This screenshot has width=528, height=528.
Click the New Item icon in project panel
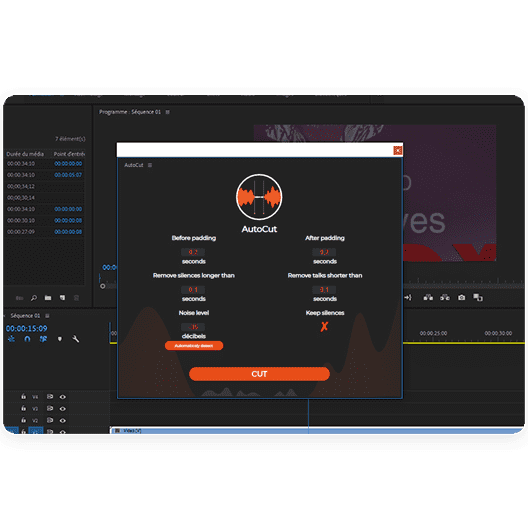pos(62,298)
